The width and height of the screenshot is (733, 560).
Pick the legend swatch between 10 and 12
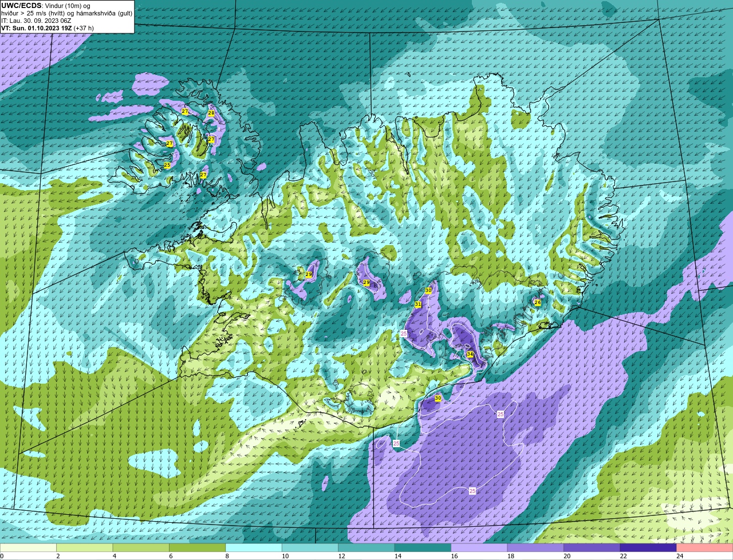click(x=310, y=547)
